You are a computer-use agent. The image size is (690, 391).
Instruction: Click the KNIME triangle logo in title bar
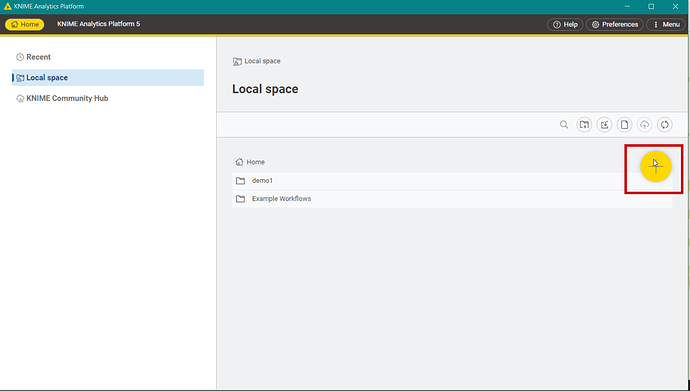(x=7, y=6)
